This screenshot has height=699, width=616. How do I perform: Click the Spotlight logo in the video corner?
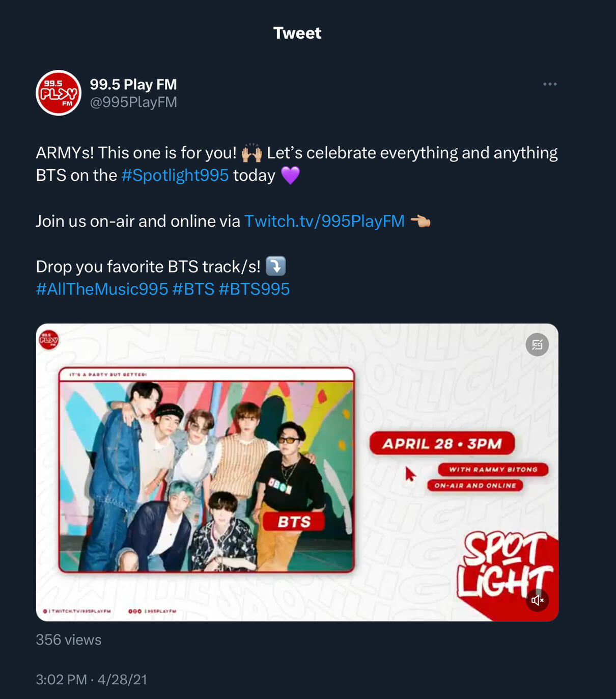(505, 566)
